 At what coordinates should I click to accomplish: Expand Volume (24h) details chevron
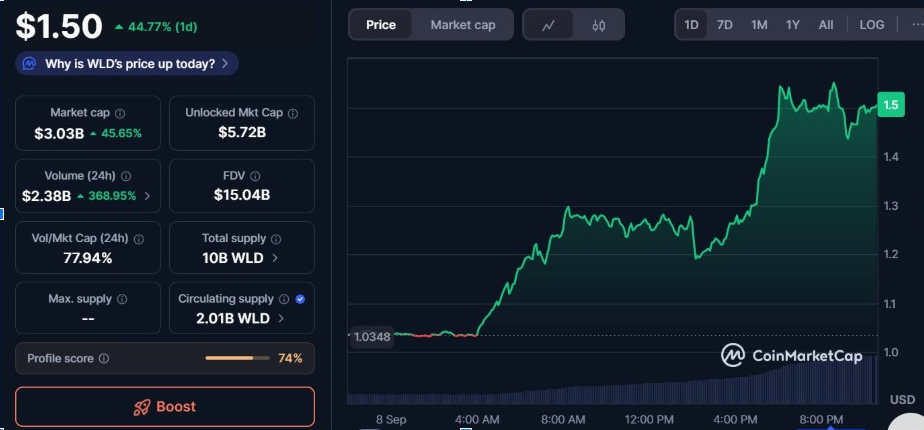tap(147, 196)
